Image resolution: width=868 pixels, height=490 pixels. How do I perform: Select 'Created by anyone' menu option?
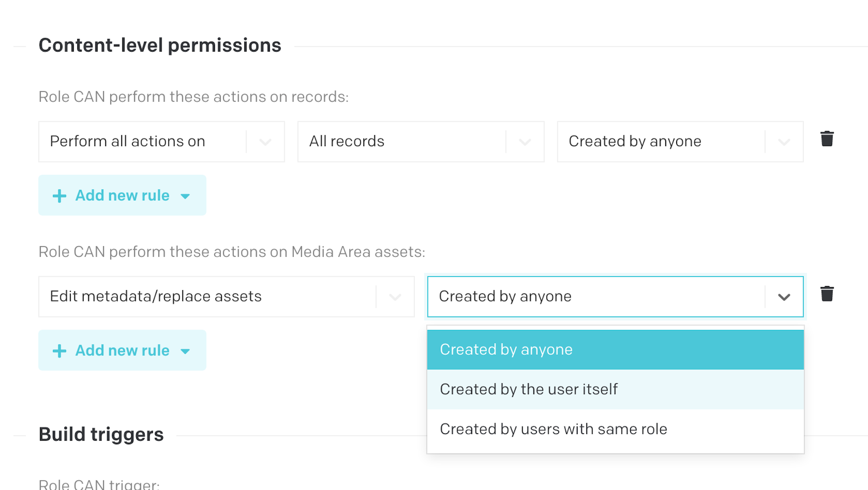615,350
